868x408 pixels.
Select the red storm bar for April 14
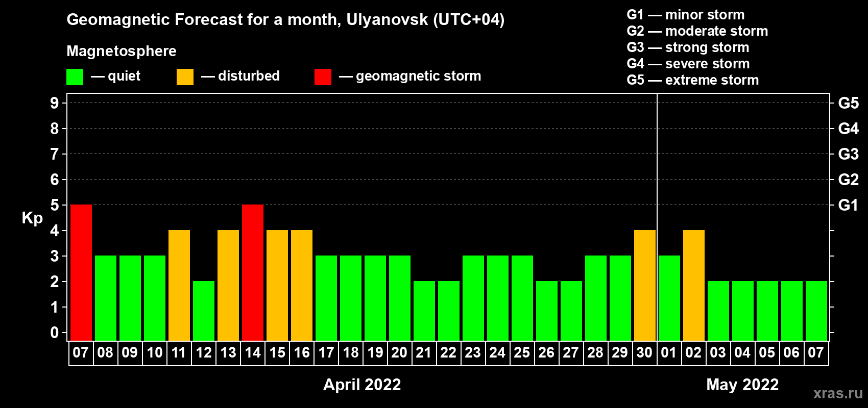(253, 273)
